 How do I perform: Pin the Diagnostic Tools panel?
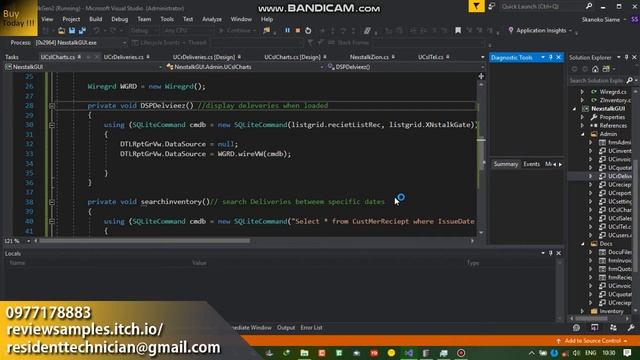pos(551,58)
